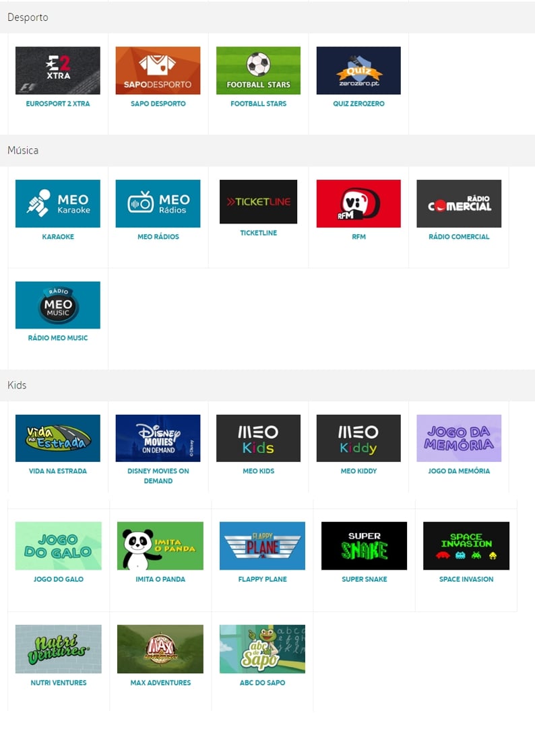Open the MEO Kiddy logo tile
The image size is (535, 756).
coord(358,438)
